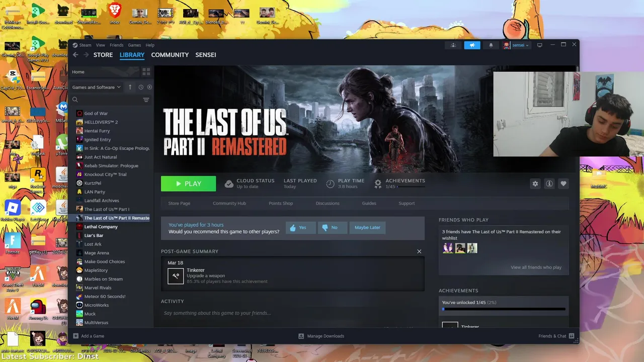The height and width of the screenshot is (362, 644).
Task: Click View all friends who play
Action: [x=536, y=267]
